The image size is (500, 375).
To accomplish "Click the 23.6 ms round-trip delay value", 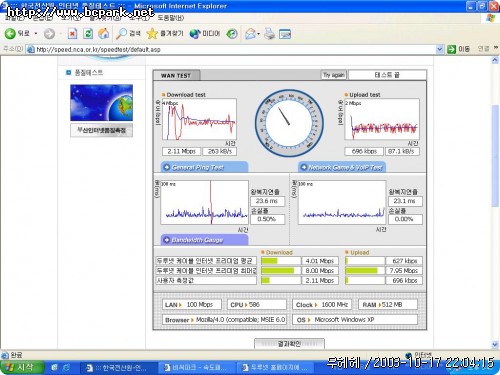I will pyautogui.click(x=267, y=201).
